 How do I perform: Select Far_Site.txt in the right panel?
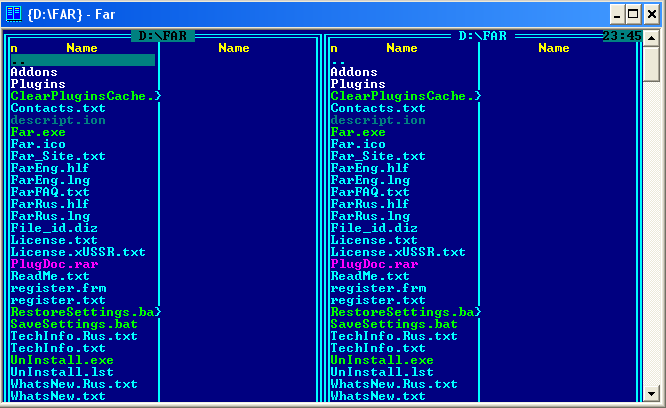pos(378,156)
